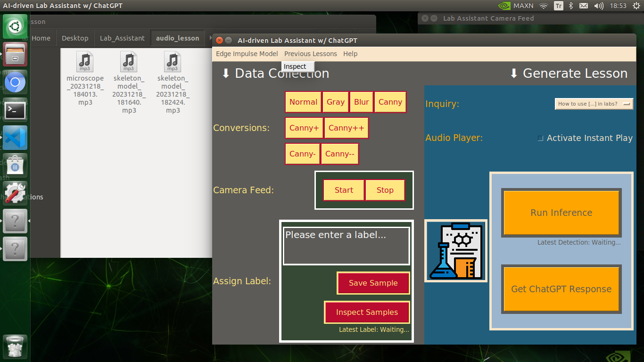Open the Trash icon in dock
The width and height of the screenshot is (644, 362).
tap(15, 347)
